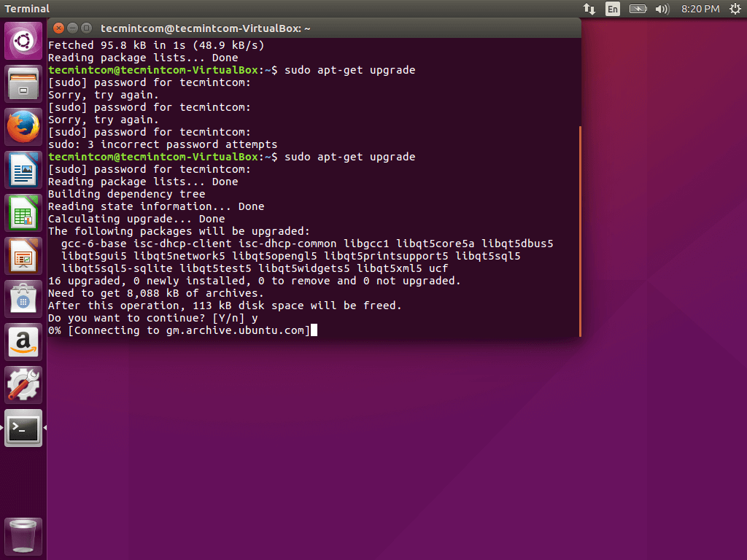Open the Trash

click(x=23, y=536)
